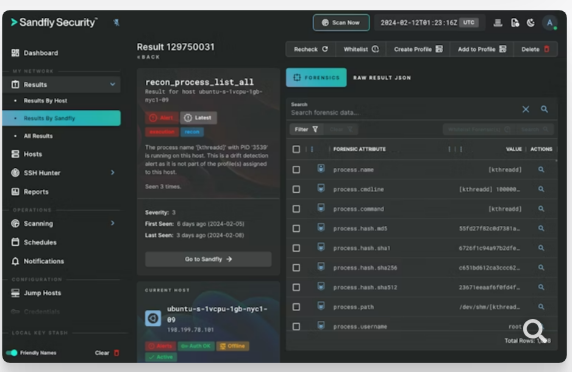
Task: Click the copy icon in process.path row
Action: (321, 306)
